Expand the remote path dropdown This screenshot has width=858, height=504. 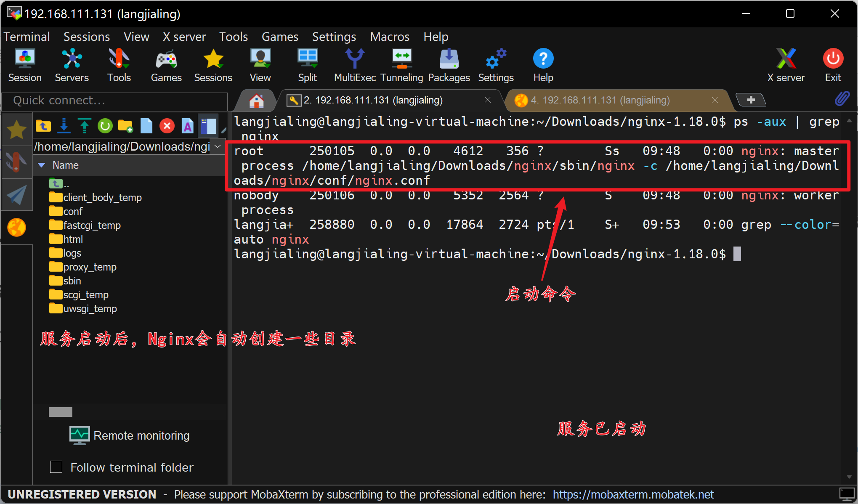[x=218, y=146]
